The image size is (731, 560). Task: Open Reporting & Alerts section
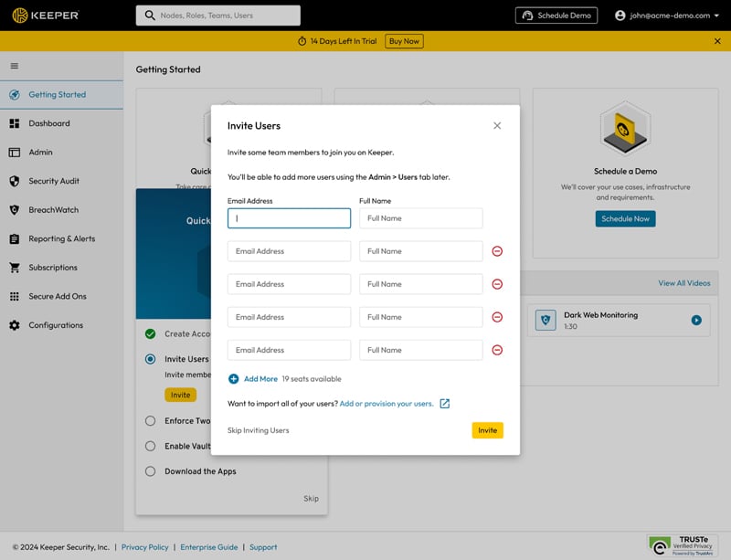coord(61,239)
